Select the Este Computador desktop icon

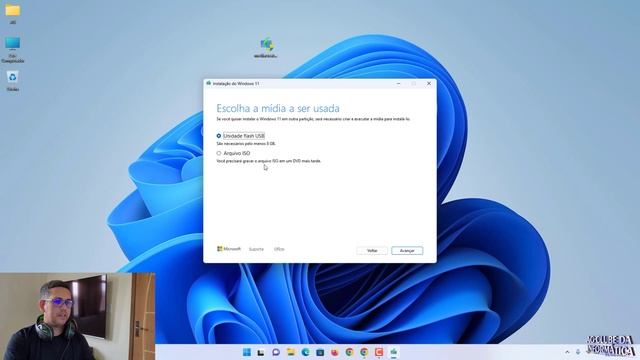pyautogui.click(x=13, y=49)
